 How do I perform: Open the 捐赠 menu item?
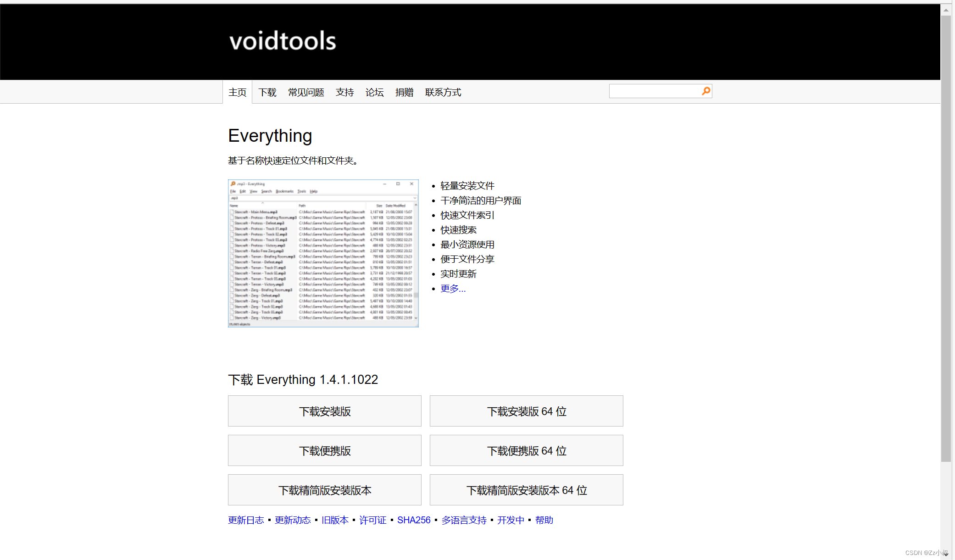(x=404, y=92)
